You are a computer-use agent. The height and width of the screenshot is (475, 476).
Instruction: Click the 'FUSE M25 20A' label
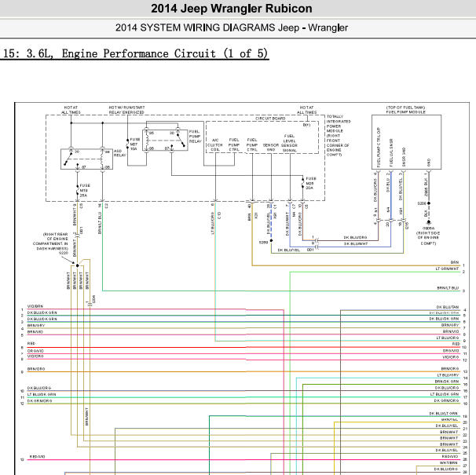coord(311,183)
